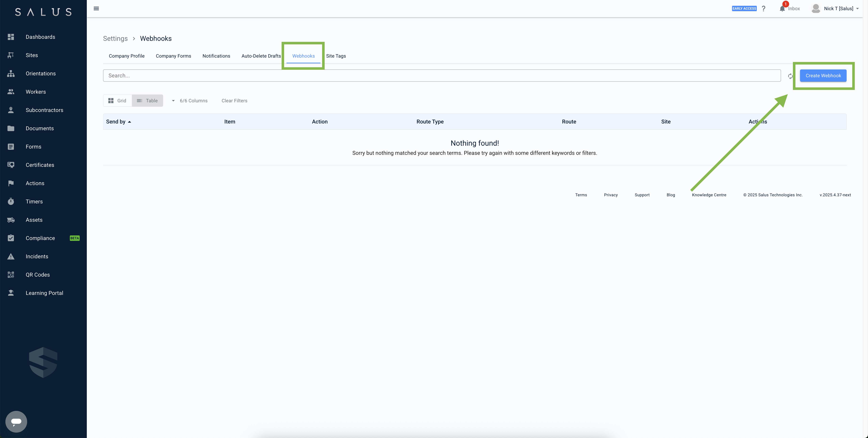Switch to the Notifications tab

[x=216, y=56]
